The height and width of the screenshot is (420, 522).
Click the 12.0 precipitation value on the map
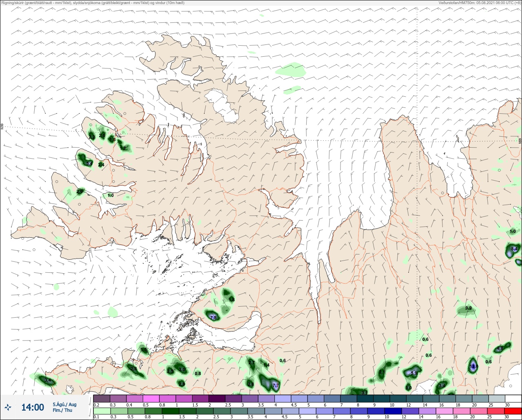click(473, 367)
